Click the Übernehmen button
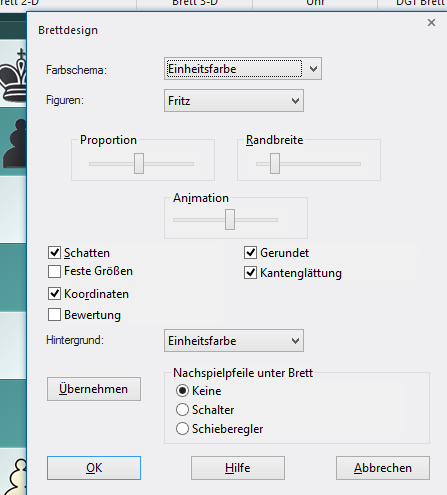This screenshot has height=495, width=447. (x=94, y=389)
